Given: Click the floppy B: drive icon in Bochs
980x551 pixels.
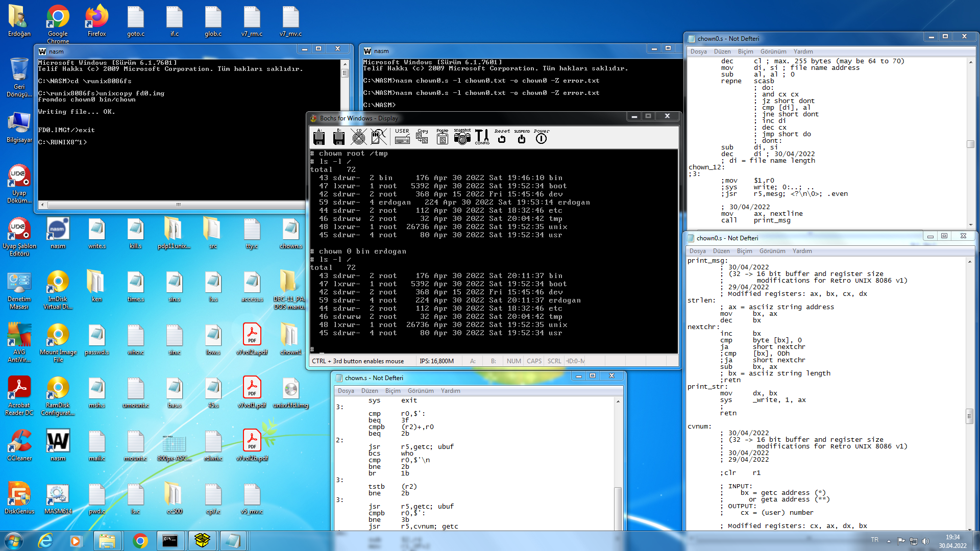Looking at the screenshot, I should point(338,137).
